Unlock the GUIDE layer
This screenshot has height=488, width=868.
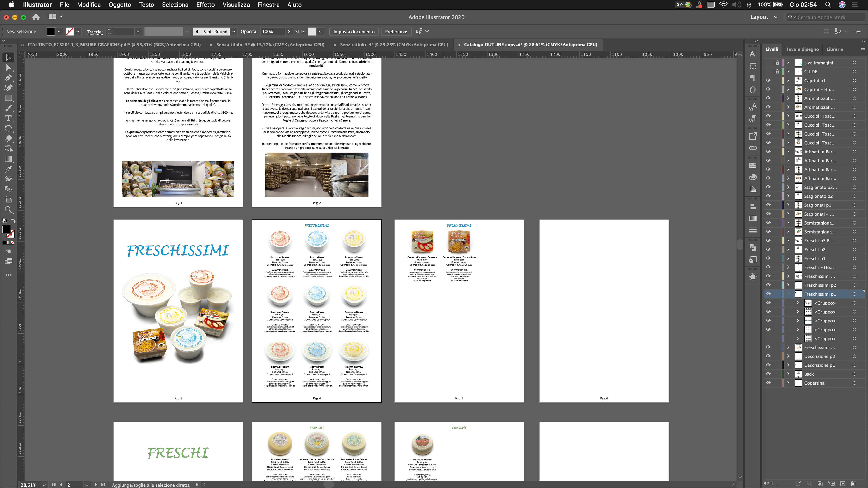777,71
